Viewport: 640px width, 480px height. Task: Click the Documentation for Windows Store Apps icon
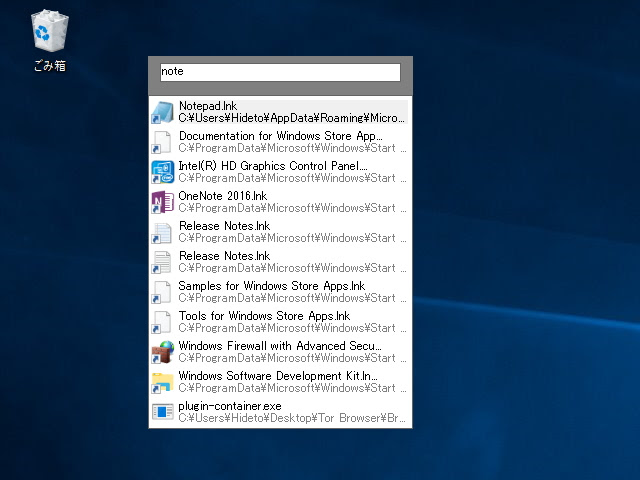(x=162, y=142)
